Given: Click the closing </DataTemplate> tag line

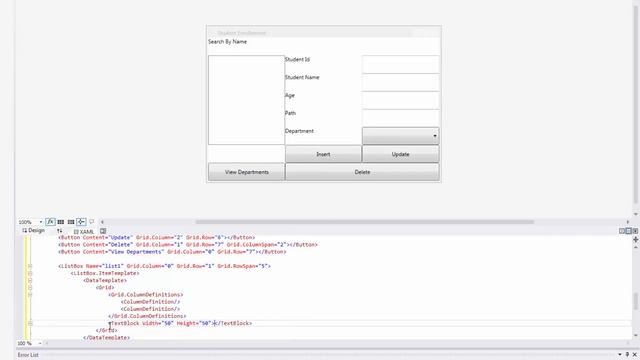Looking at the screenshot, I should [x=107, y=338].
